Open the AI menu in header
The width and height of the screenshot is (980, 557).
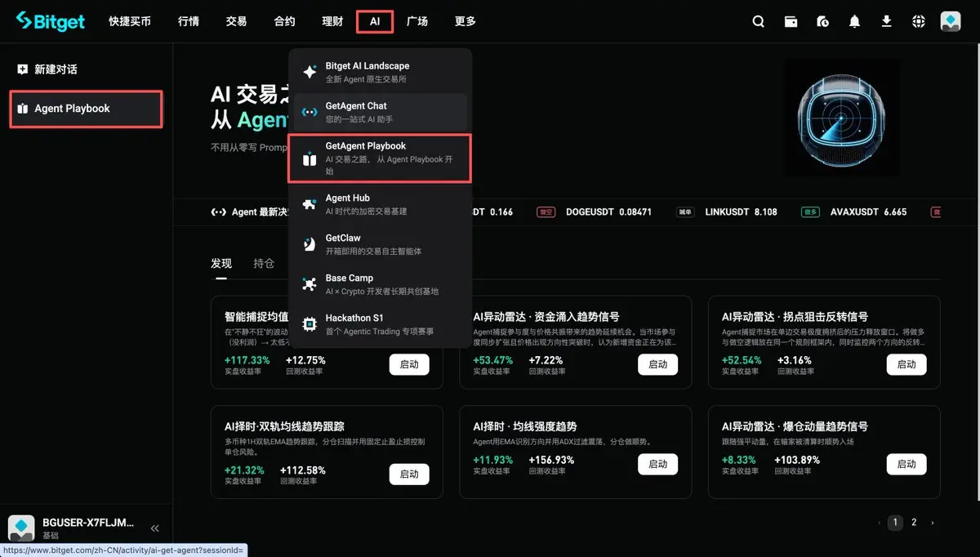[375, 22]
